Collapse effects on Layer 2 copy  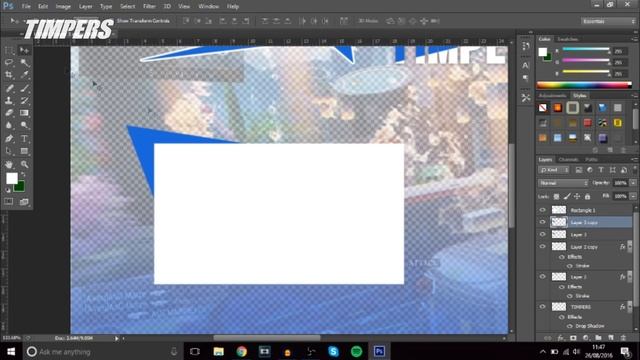point(630,247)
